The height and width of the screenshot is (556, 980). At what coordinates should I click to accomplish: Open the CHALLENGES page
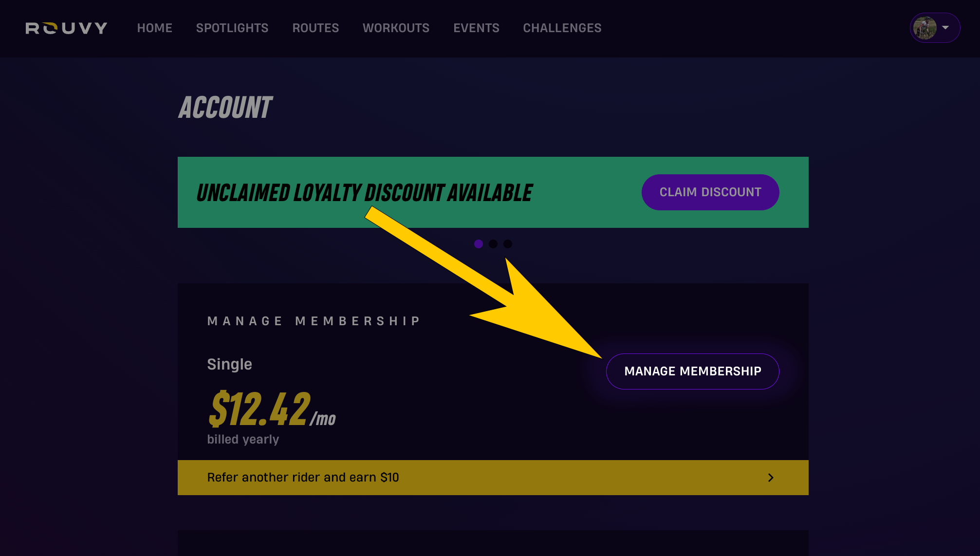tap(562, 28)
